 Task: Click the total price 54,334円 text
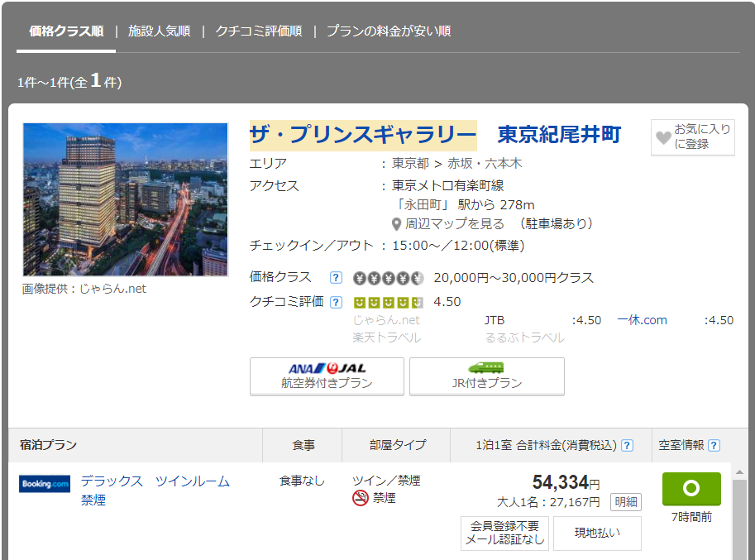(x=566, y=482)
